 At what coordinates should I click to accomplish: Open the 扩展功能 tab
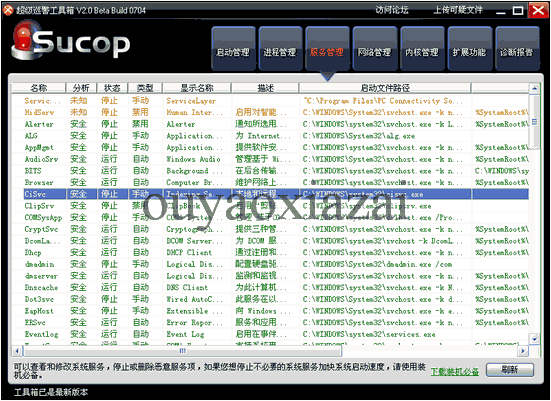point(469,48)
